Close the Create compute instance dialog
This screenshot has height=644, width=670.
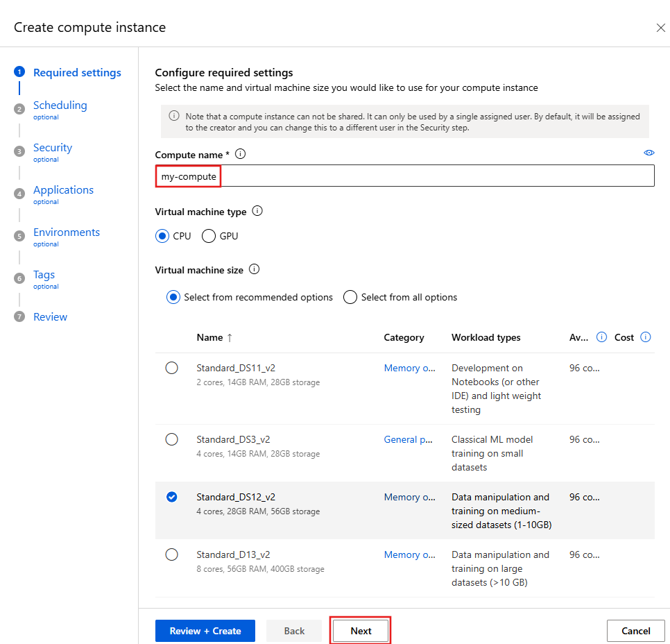pyautogui.click(x=661, y=28)
